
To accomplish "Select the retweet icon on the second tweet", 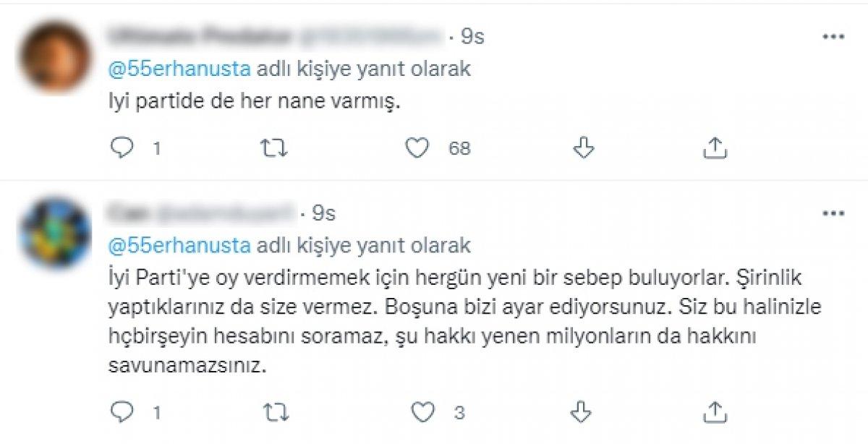I will click(x=276, y=412).
